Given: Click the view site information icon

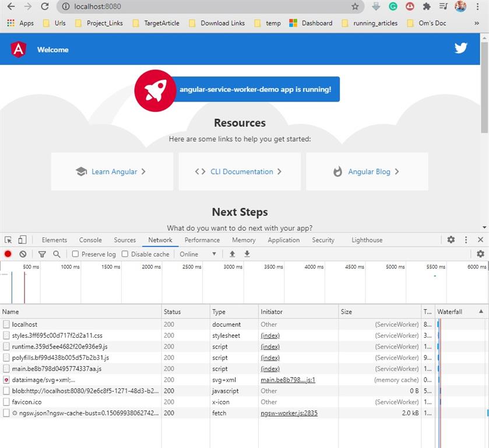Looking at the screenshot, I should coord(66,6).
